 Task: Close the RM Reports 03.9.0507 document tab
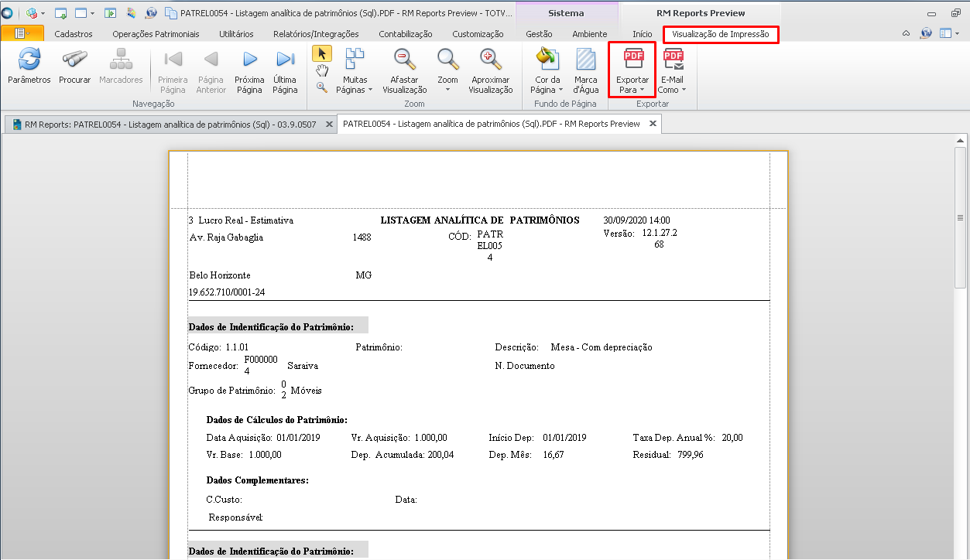pos(329,124)
